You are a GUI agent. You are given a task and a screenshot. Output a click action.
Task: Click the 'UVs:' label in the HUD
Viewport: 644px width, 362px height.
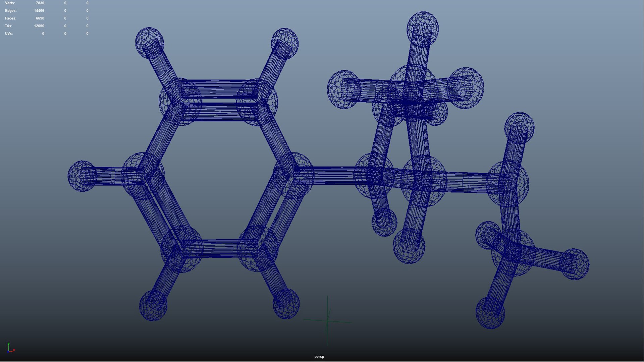(9, 34)
